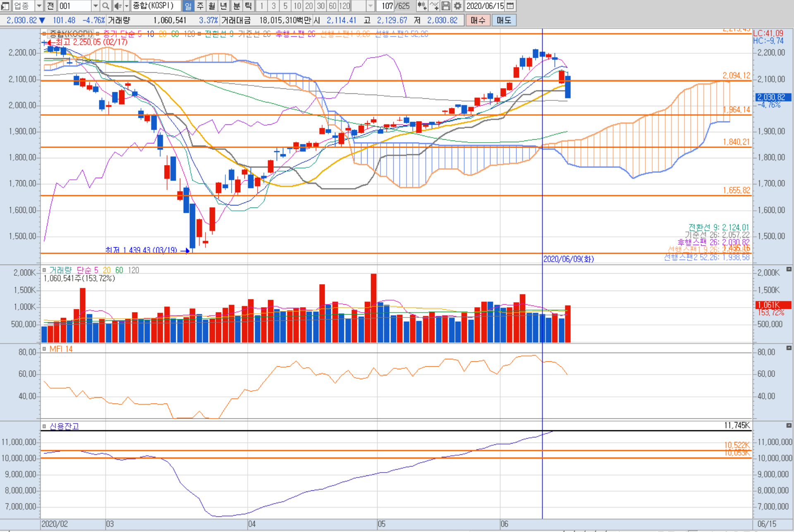Open the 001 code dropdown arrow
This screenshot has width=794, height=532.
95,6
